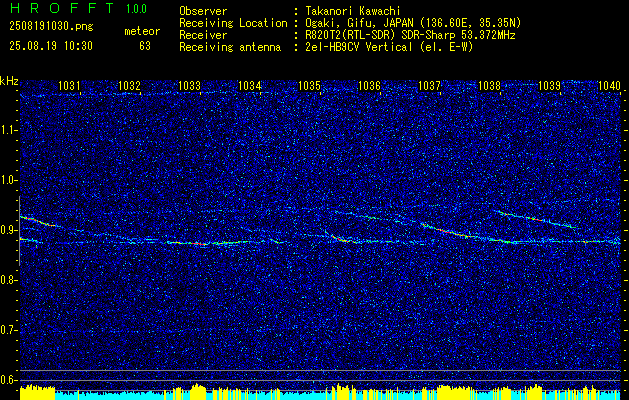Click the 0.7 kHz axis label
Image resolution: width=629 pixels, height=400 pixels.
pos(8,331)
